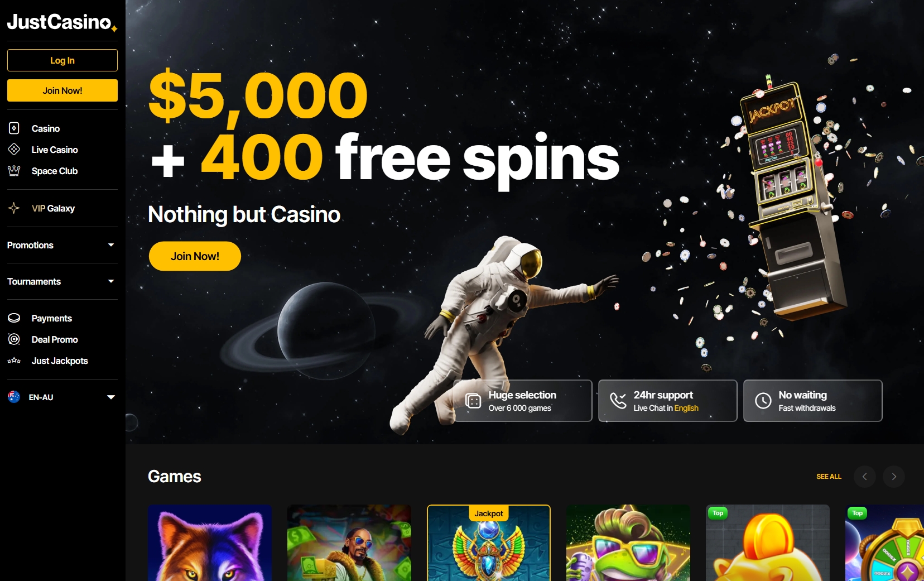Click the Payments coin icon
This screenshot has width=924, height=581.
(14, 318)
